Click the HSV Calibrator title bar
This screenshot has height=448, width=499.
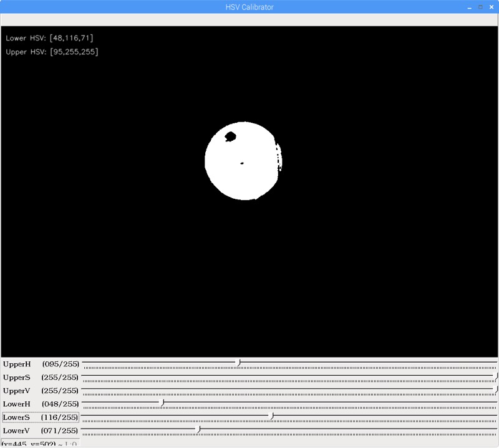pyautogui.click(x=249, y=7)
